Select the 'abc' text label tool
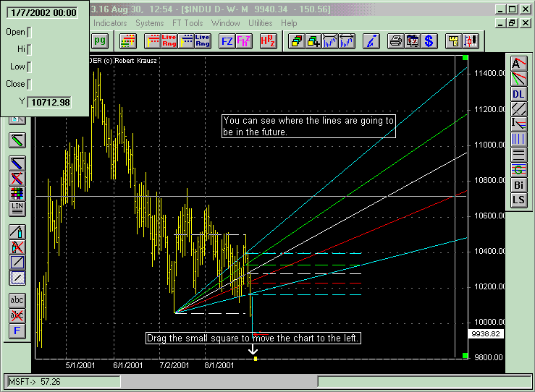The height and width of the screenshot is (392, 535). 17,300
